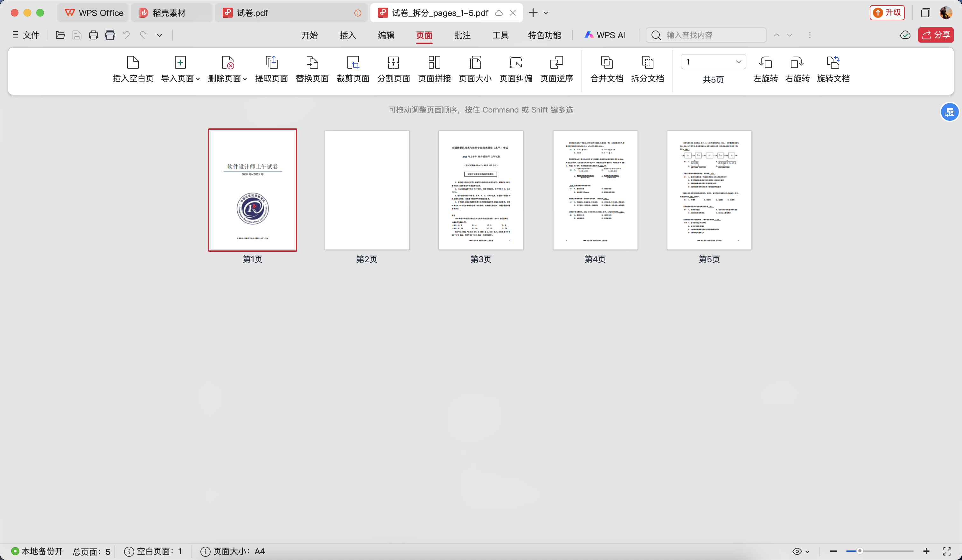Toggle fullscreen icon in status bar
Image resolution: width=962 pixels, height=560 pixels.
click(947, 551)
